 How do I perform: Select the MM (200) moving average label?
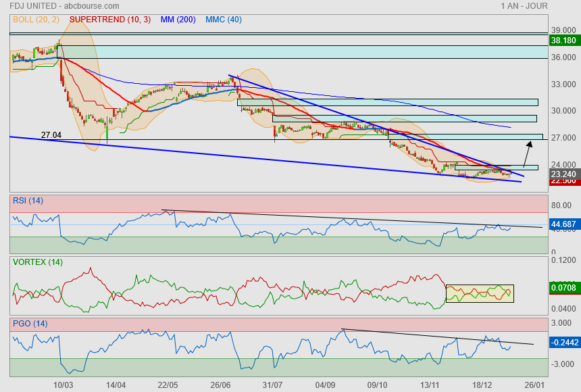(x=178, y=20)
